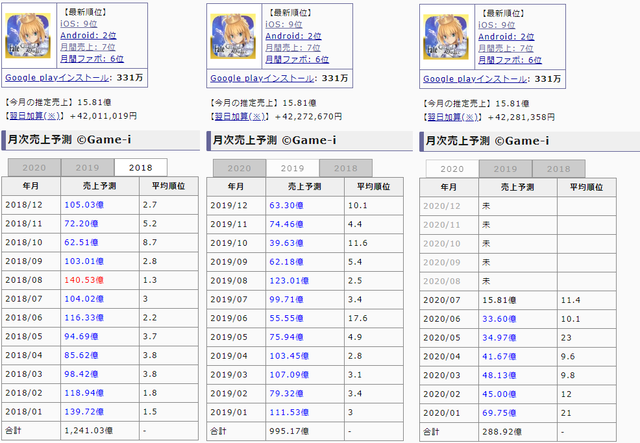Select the 2019 tab above the 2018/12 table

click(87, 168)
